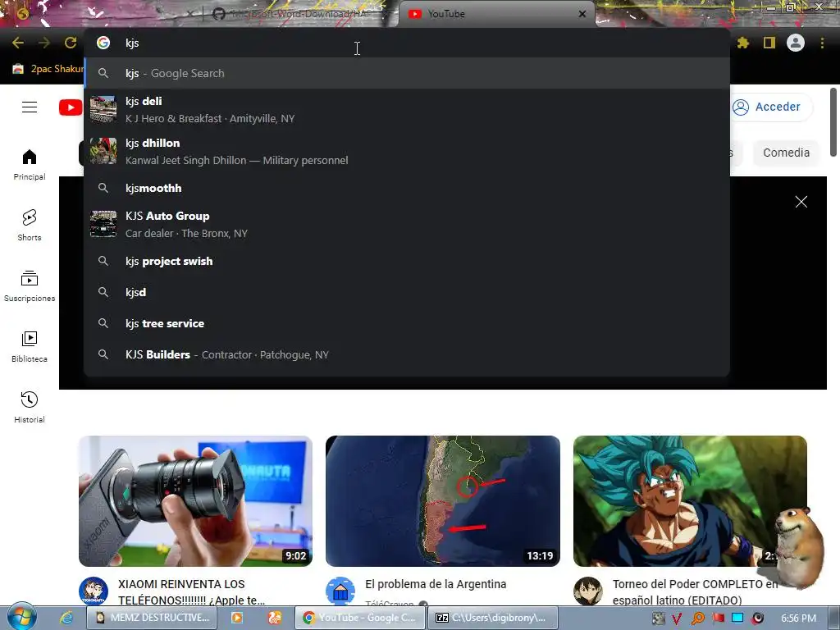Open Chrome's three-dot menu
Viewport: 840px width, 630px height.
(x=822, y=43)
